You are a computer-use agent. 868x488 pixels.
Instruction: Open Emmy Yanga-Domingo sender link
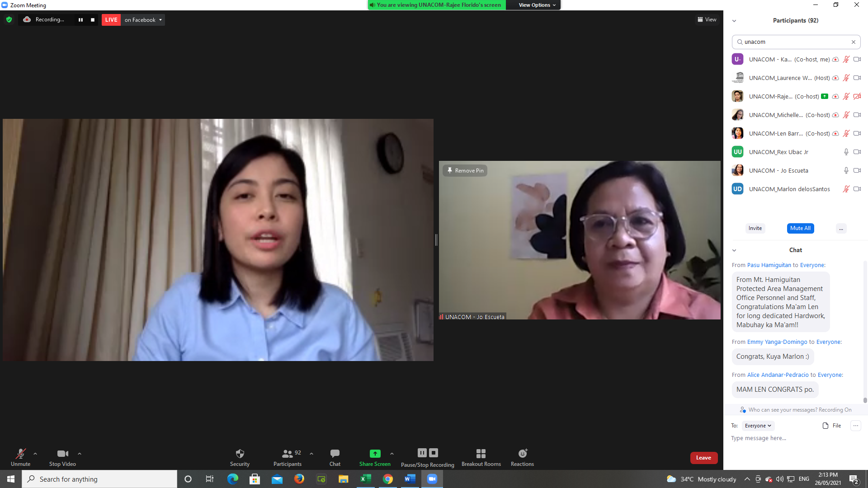point(777,342)
